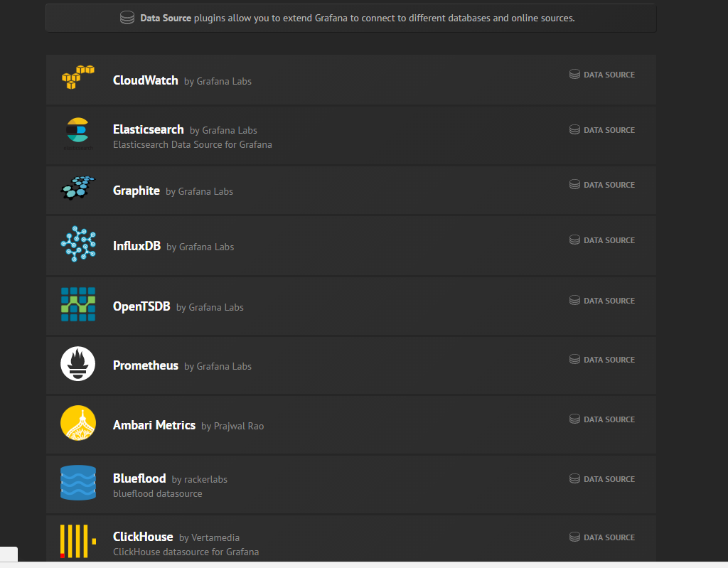The image size is (728, 568).
Task: Click DATA SOURCE label in Graphite row
Action: (609, 185)
